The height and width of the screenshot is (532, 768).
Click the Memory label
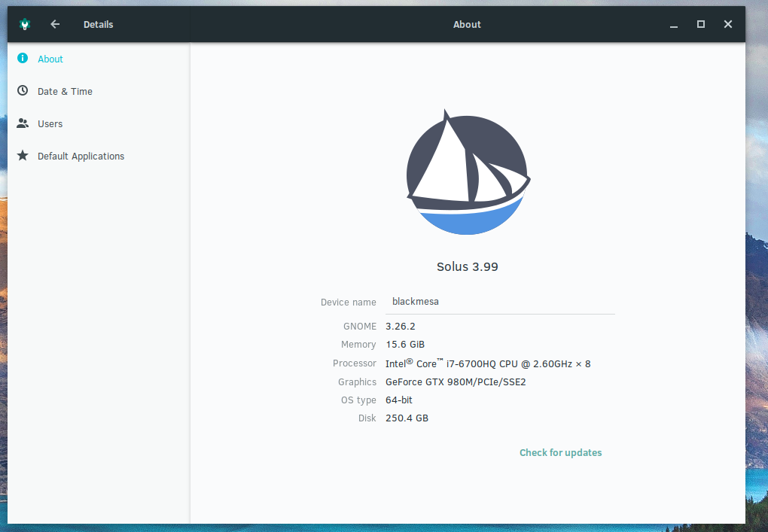pos(358,345)
